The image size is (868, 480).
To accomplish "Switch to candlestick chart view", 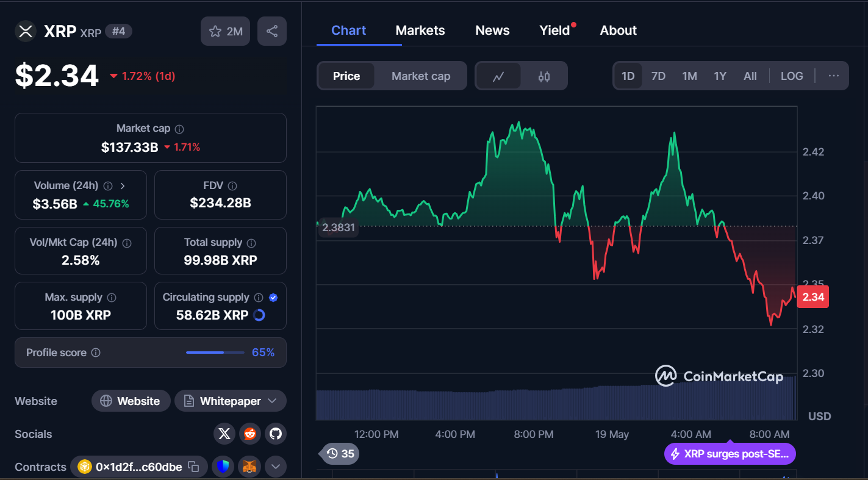I will (x=544, y=76).
